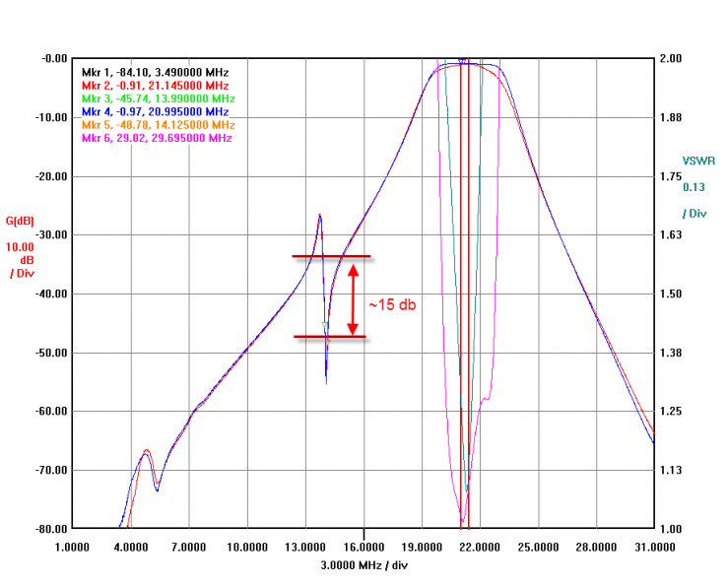The width and height of the screenshot is (728, 588).
Task: Click the red double-headed arrow annotation
Action: coord(353,296)
